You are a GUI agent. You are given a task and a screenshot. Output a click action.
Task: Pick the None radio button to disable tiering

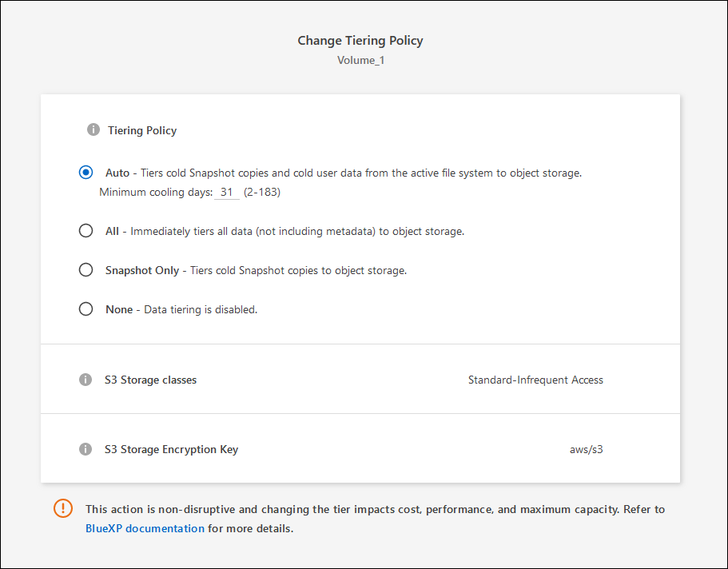coord(86,308)
